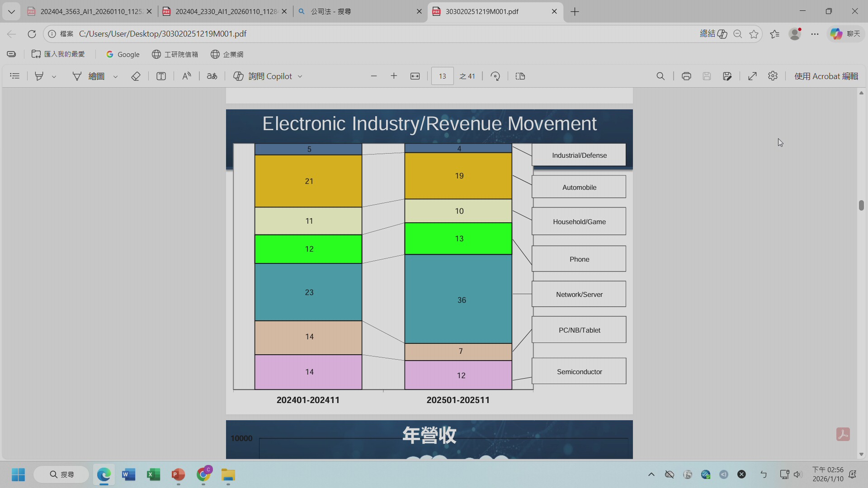
Task: Open the find in PDF search icon
Action: click(x=660, y=76)
